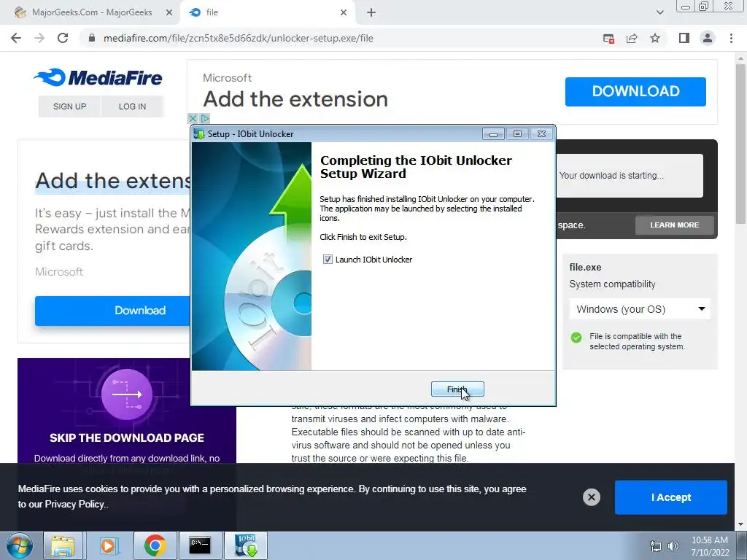Bookmark this page with the star icon

pyautogui.click(x=655, y=38)
